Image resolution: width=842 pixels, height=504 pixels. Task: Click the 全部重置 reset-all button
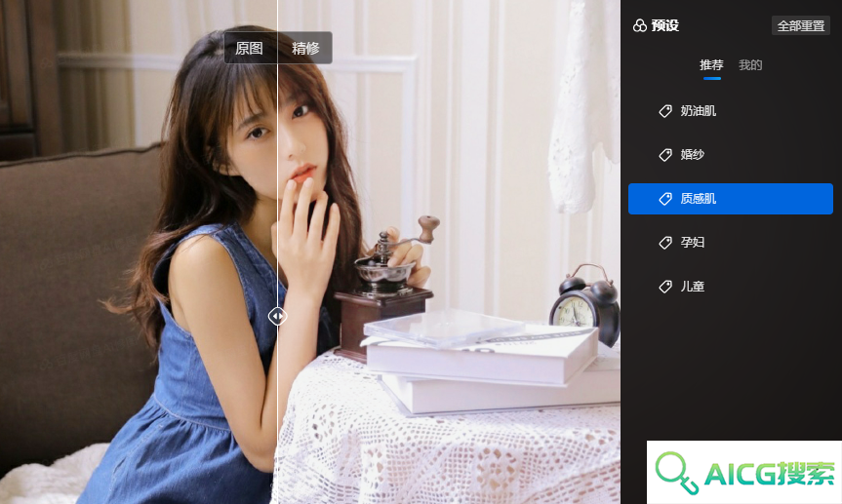pyautogui.click(x=800, y=25)
